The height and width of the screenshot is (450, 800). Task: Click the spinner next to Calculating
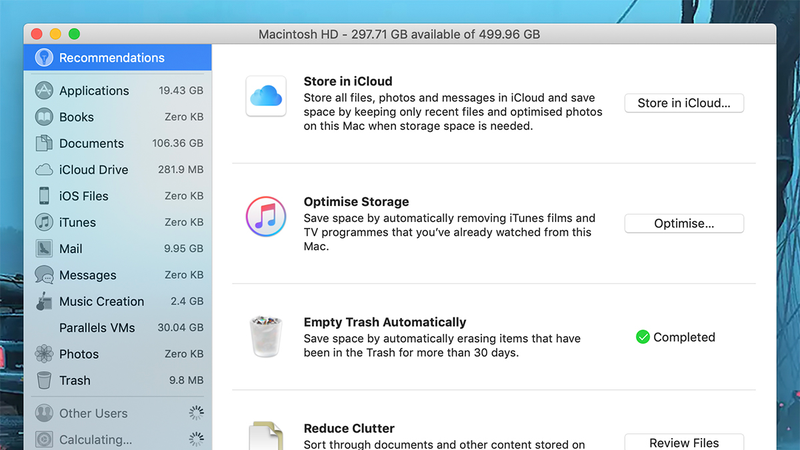tap(196, 439)
